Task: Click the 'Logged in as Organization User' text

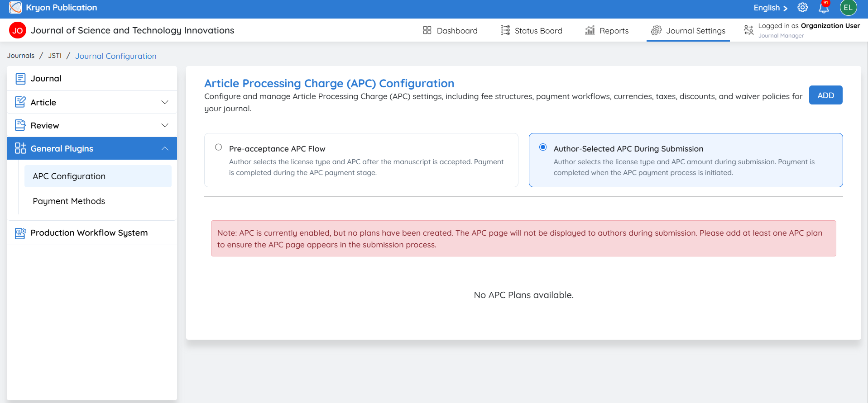Action: tap(809, 26)
